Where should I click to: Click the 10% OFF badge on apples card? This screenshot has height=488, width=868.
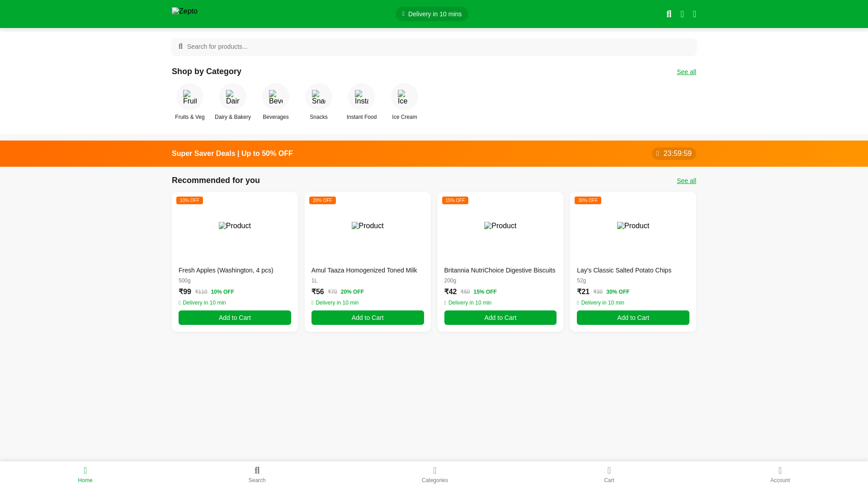pyautogui.click(x=189, y=200)
